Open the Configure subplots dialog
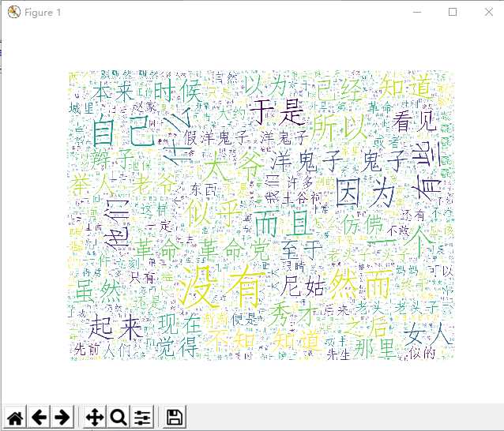Screen dimensions: 504x431 coord(142,417)
